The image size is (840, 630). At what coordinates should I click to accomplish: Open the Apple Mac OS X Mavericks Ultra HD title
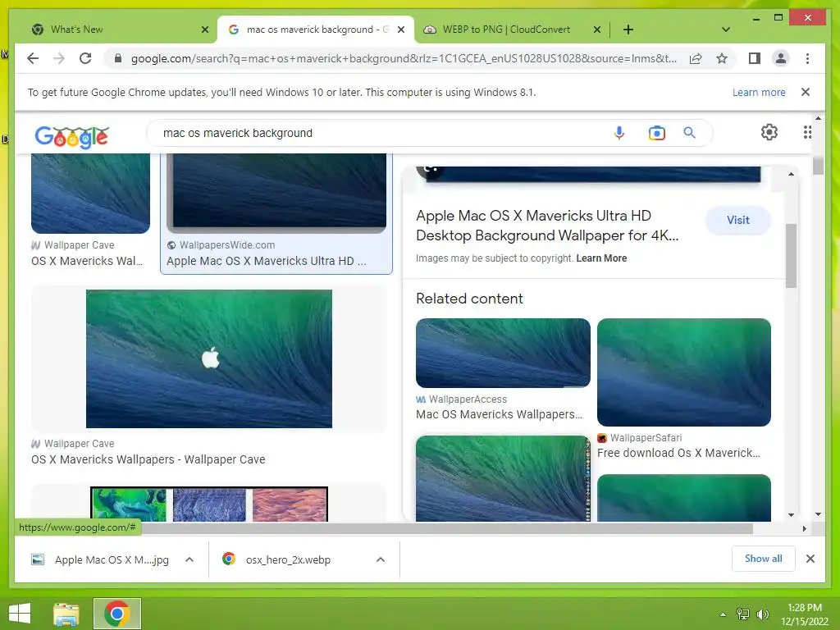pyautogui.click(x=547, y=226)
